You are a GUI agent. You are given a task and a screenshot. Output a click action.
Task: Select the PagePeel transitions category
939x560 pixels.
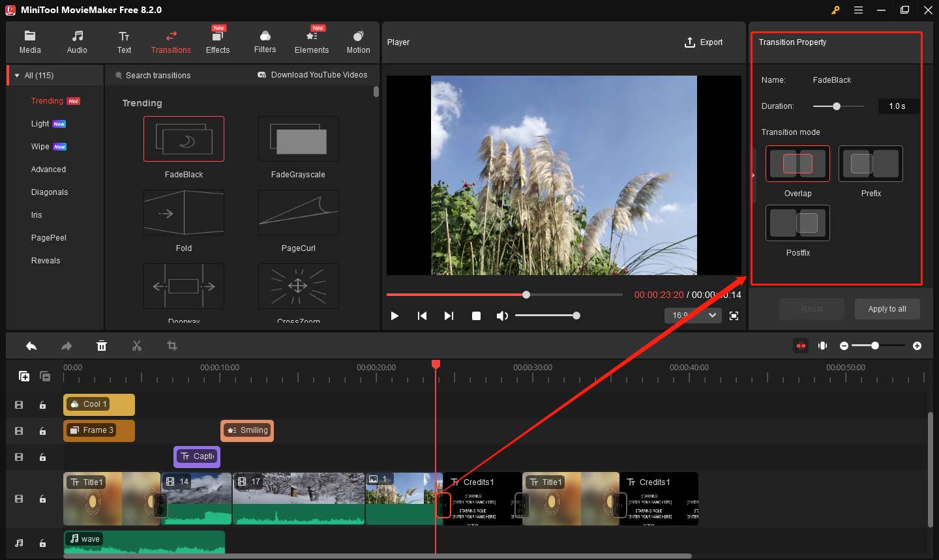(x=49, y=238)
